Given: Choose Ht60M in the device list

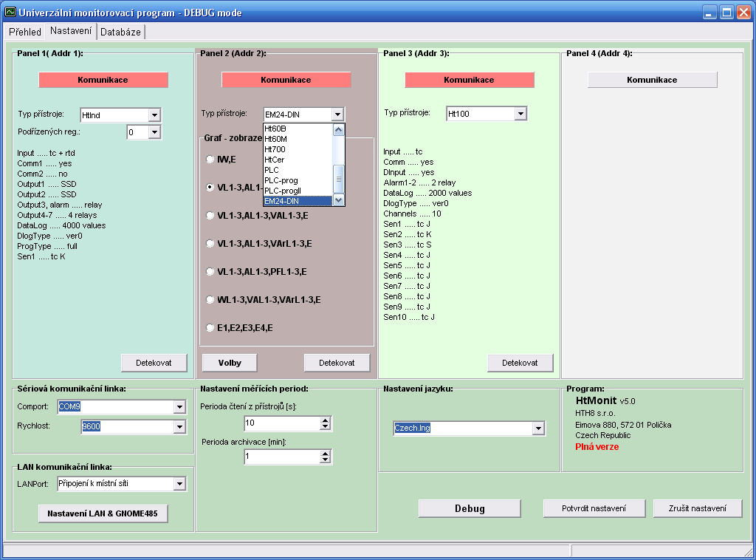Looking at the screenshot, I should 298,139.
